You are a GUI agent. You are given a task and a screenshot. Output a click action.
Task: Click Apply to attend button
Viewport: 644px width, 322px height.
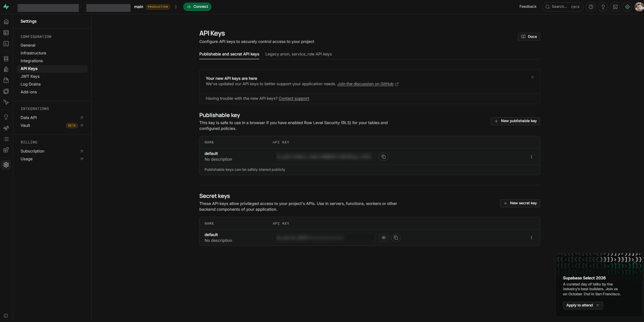(583, 305)
